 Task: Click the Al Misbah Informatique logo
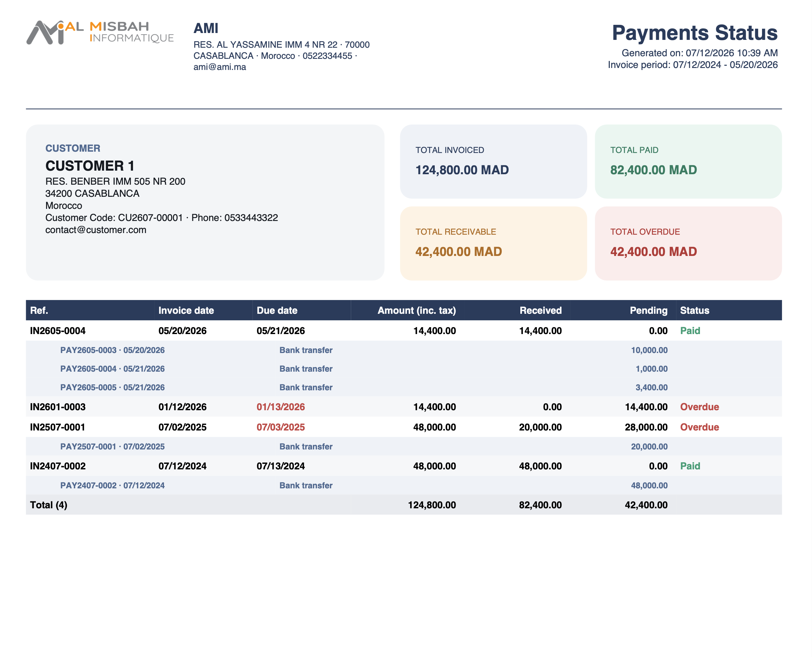point(100,32)
